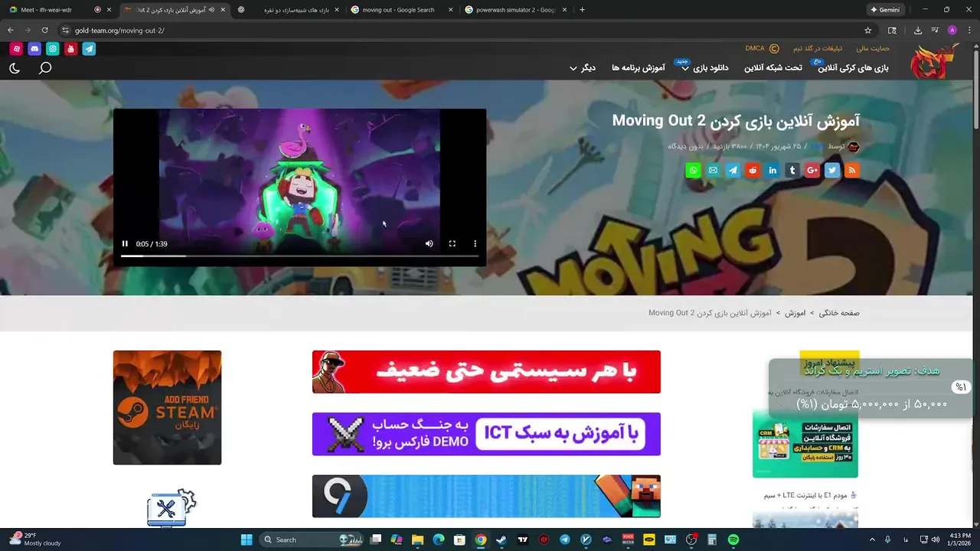Share the post on Telegram
This screenshot has width=980, height=551.
733,171
